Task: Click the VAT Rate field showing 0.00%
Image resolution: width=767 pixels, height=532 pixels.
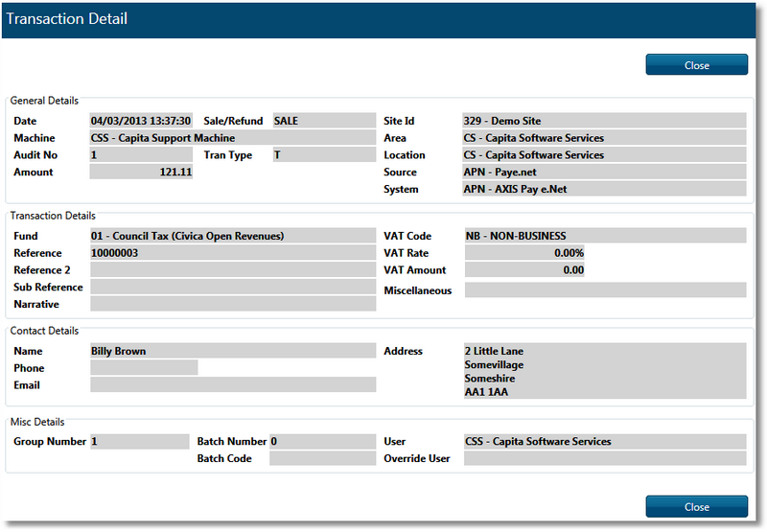Action: click(x=524, y=253)
